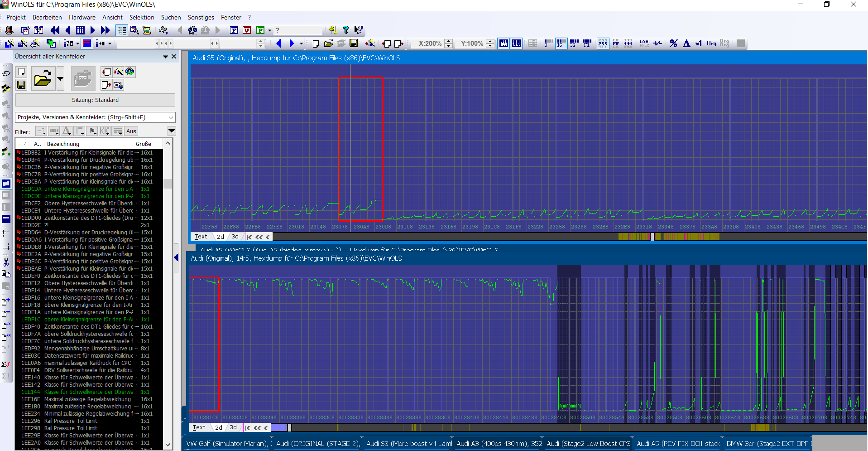Click the Größe column header

[x=148, y=144]
